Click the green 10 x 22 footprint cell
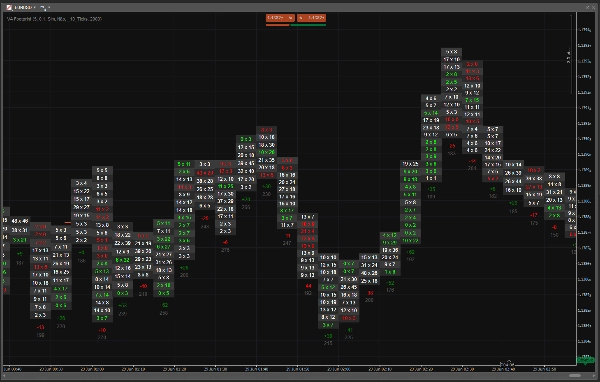Viewport: 600px width, 382px height. [410, 241]
